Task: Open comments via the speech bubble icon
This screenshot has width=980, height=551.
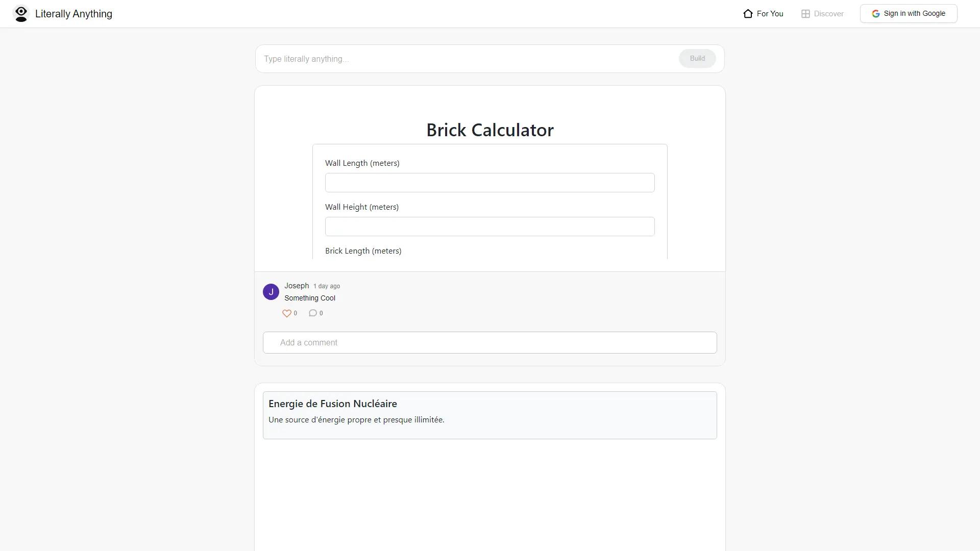Action: [x=313, y=313]
